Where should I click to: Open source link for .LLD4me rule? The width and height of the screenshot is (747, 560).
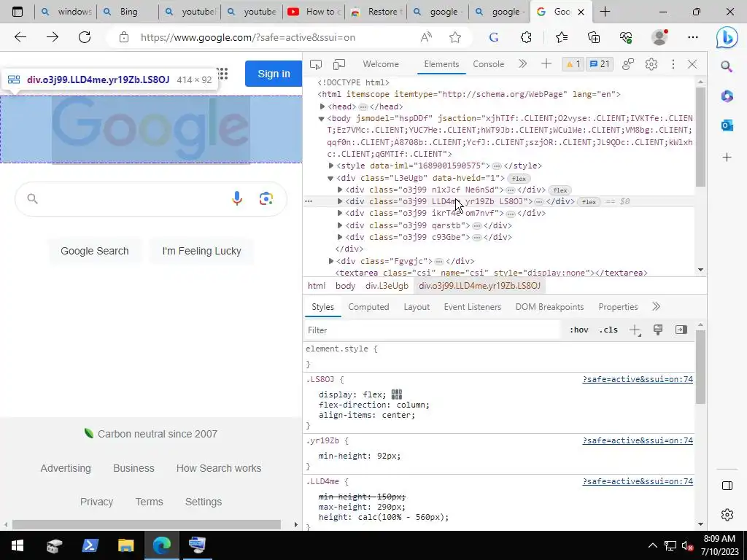pyautogui.click(x=638, y=481)
